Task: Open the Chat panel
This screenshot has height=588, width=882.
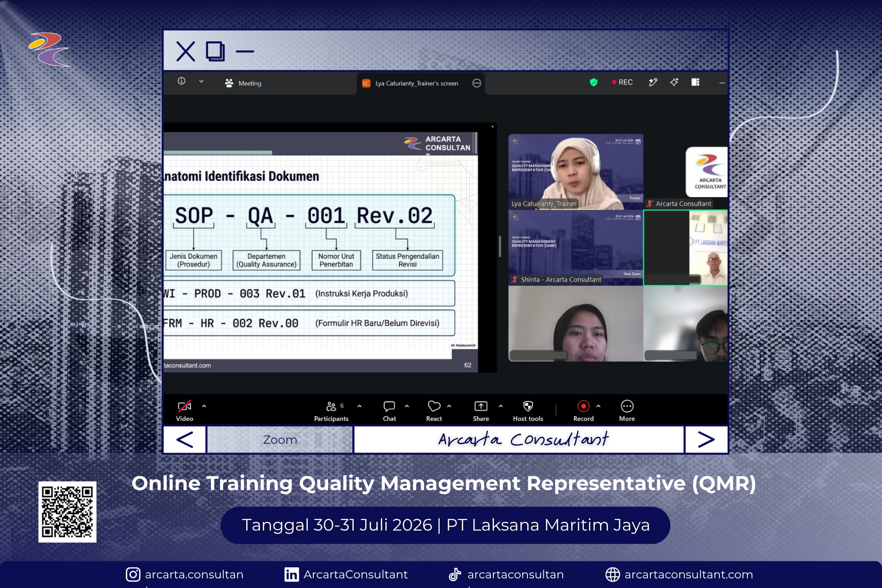Action: pos(389,411)
